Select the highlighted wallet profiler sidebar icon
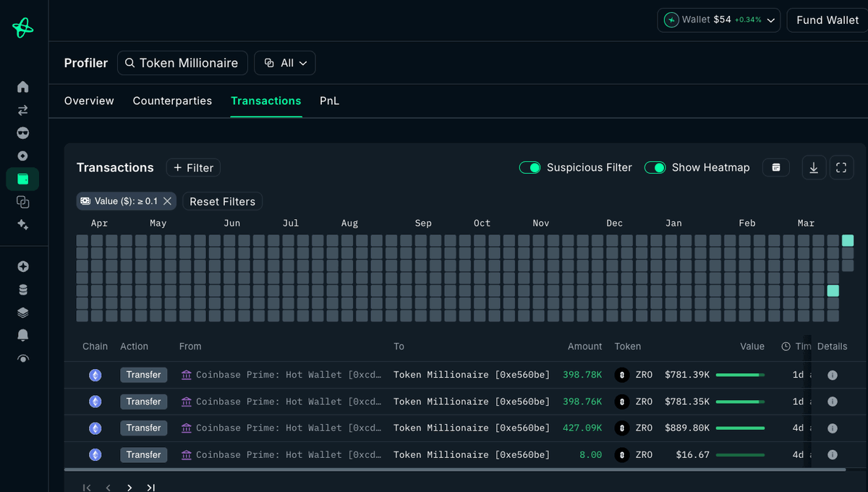 pyautogui.click(x=22, y=179)
